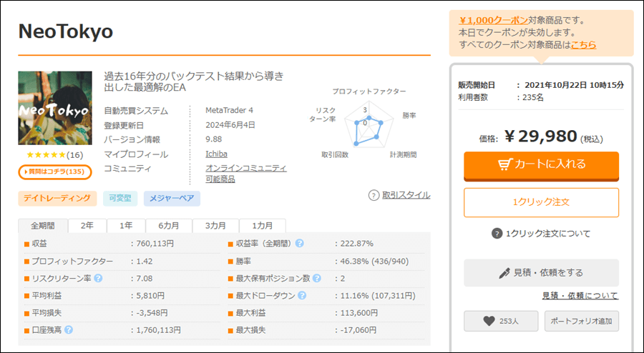Viewport: 644px width, 353px height.
Task: Click the 235名 user count
Action: point(533,98)
